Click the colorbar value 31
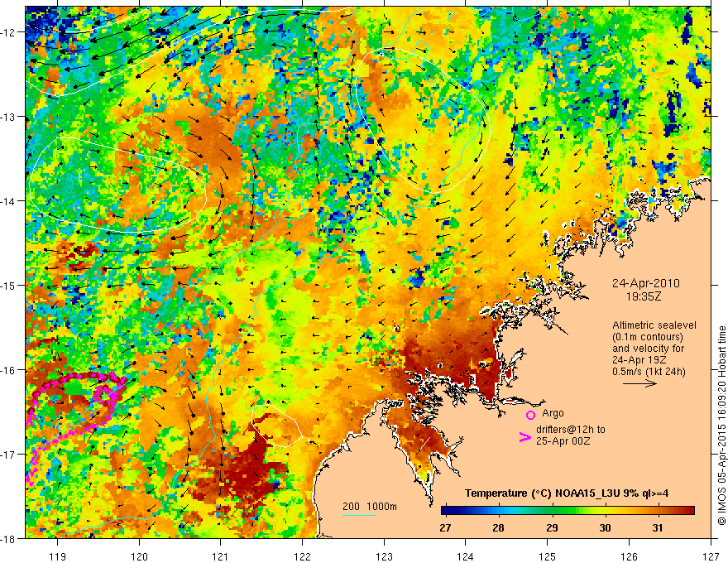 658,527
